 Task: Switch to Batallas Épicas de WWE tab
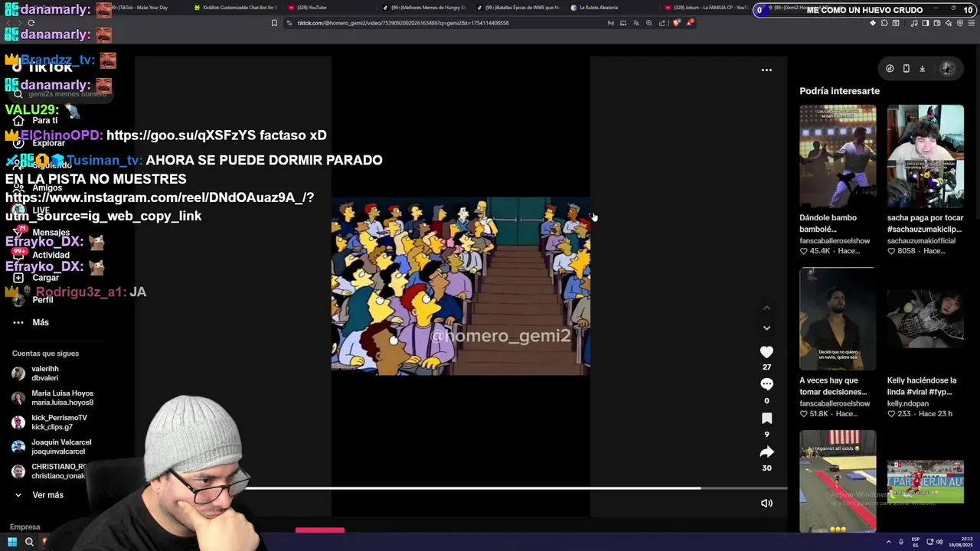518,8
